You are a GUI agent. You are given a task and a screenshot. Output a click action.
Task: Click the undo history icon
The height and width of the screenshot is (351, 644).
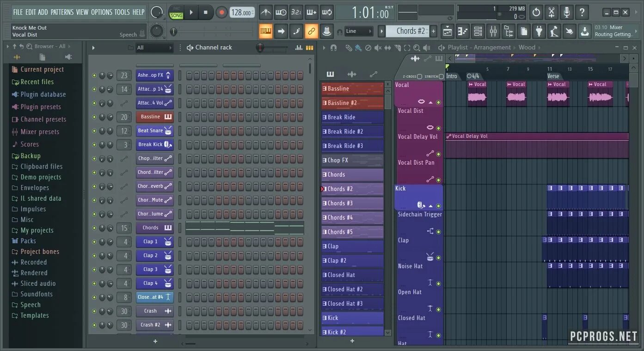click(x=536, y=12)
